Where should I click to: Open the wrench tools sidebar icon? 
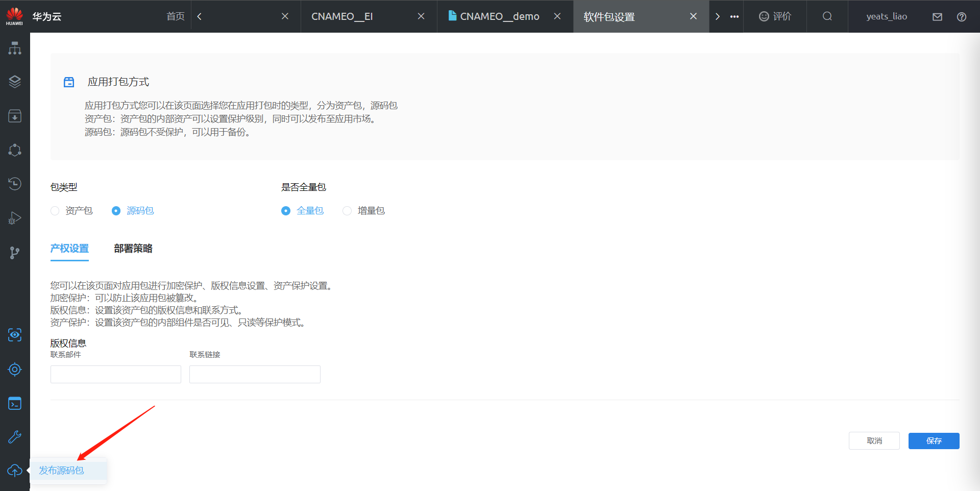click(x=15, y=437)
